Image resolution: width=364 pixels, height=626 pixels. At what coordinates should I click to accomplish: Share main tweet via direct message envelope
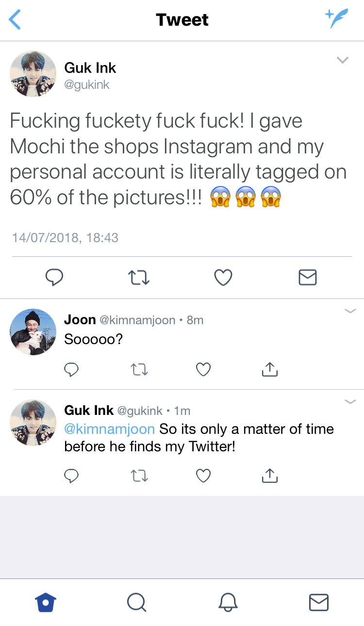[x=307, y=277]
